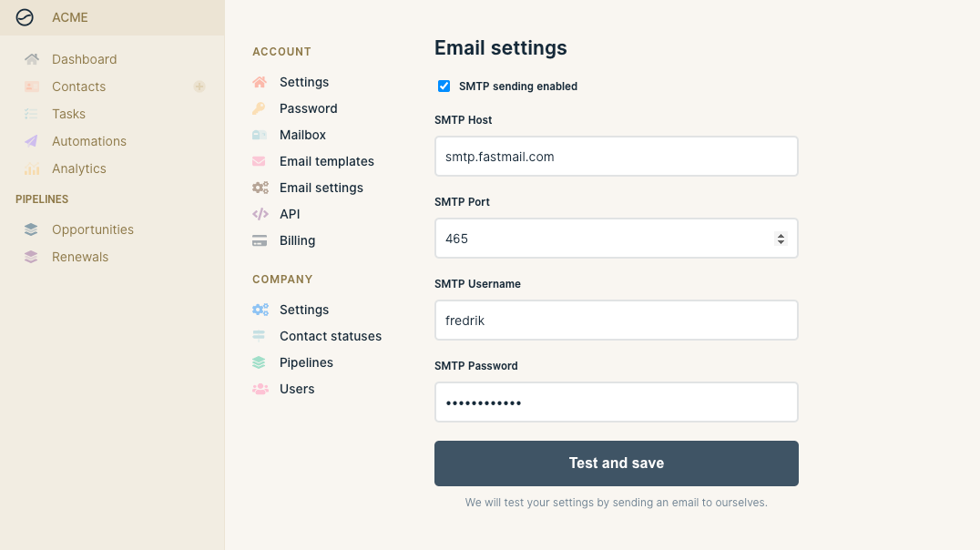Open Renewals pipeline link
This screenshot has width=980, height=550.
[x=80, y=257]
